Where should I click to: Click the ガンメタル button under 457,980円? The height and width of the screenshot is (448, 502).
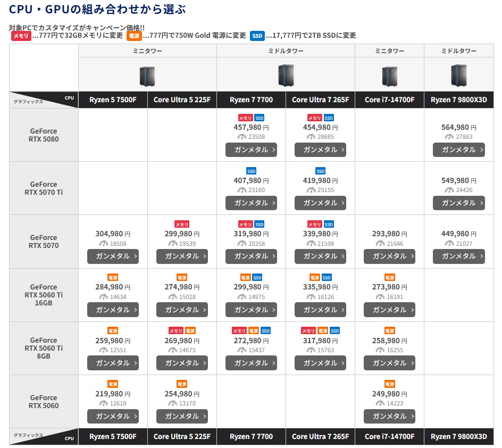[x=251, y=150]
